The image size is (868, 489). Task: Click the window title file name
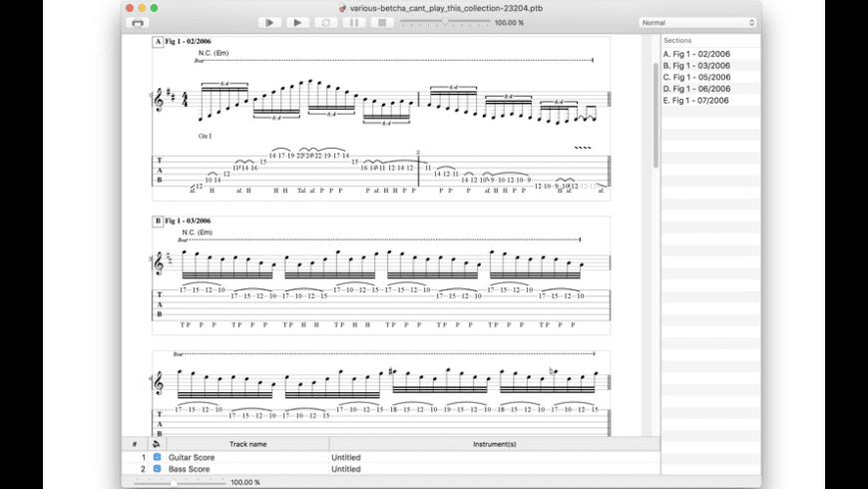point(446,8)
